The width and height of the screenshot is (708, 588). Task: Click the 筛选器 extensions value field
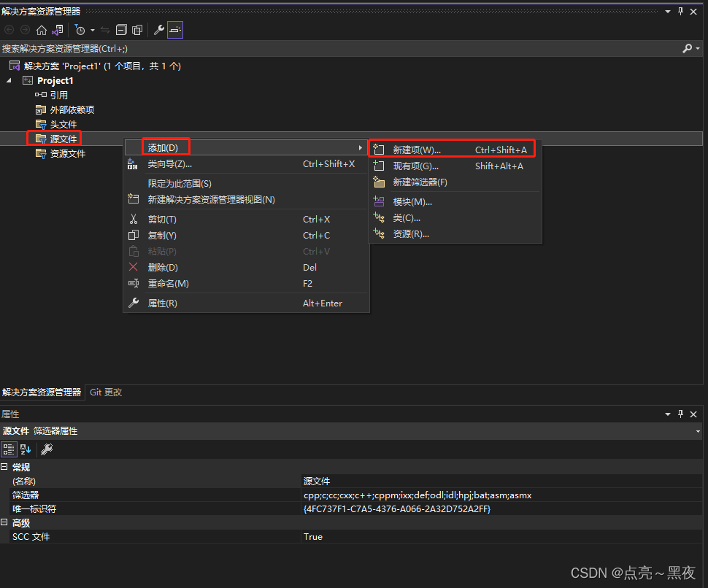(501, 495)
